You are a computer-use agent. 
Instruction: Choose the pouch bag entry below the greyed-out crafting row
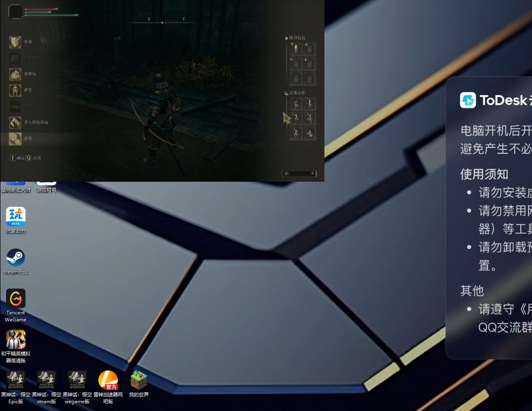pos(23,74)
